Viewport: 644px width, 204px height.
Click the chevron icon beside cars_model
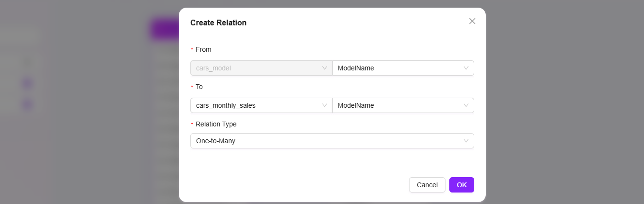click(x=325, y=68)
